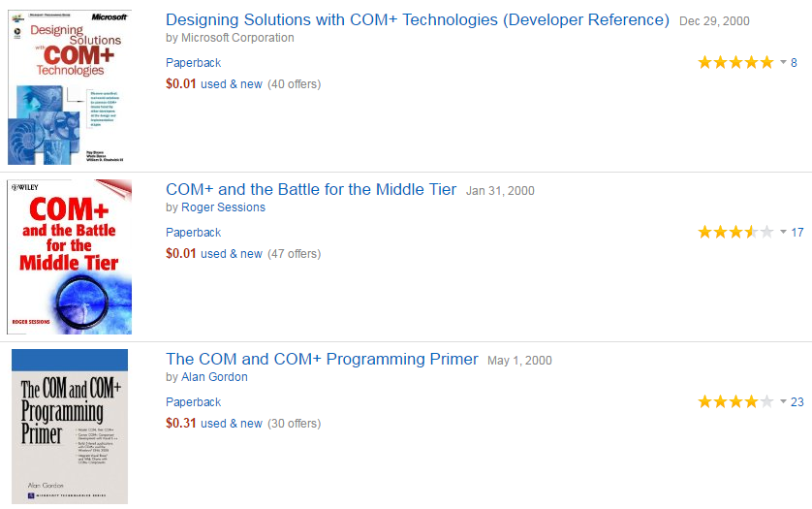The image size is (812, 509).
Task: Click the four-star rating for Programming Primer
Action: tap(735, 401)
